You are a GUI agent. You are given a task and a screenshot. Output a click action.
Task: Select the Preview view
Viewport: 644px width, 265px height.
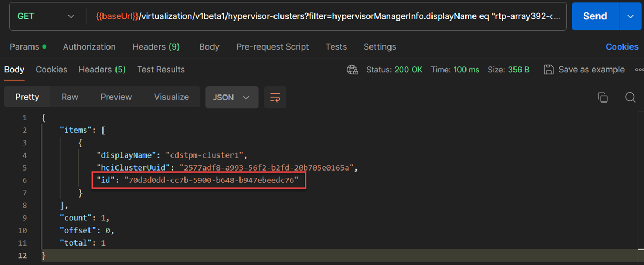116,97
